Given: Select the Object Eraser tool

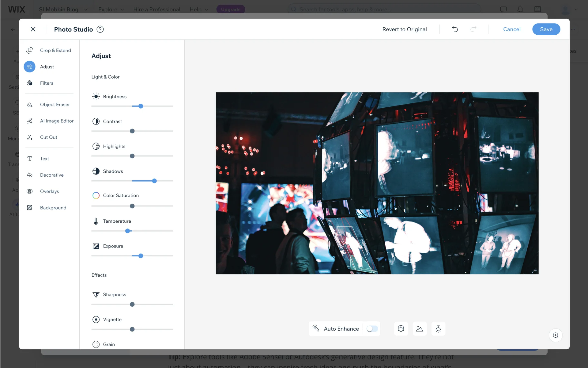Looking at the screenshot, I should (x=55, y=105).
